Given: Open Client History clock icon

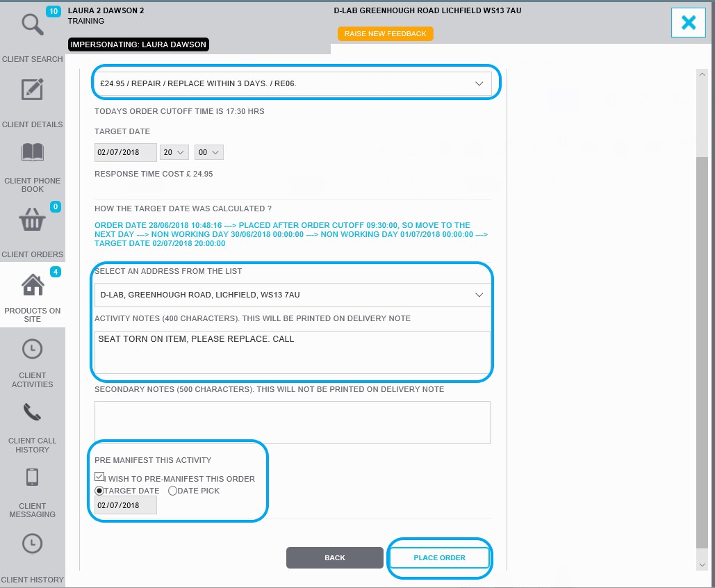Looking at the screenshot, I should 33,544.
